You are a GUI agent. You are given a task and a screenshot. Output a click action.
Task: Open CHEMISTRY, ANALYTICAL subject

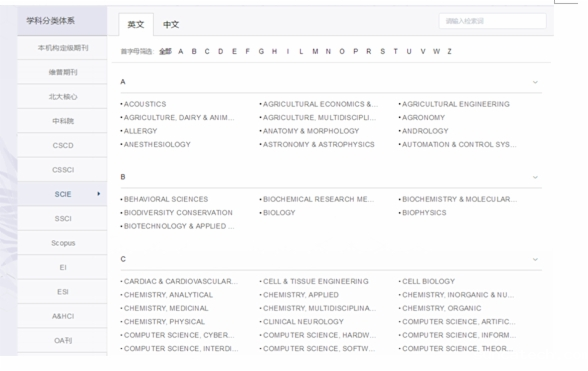(168, 295)
